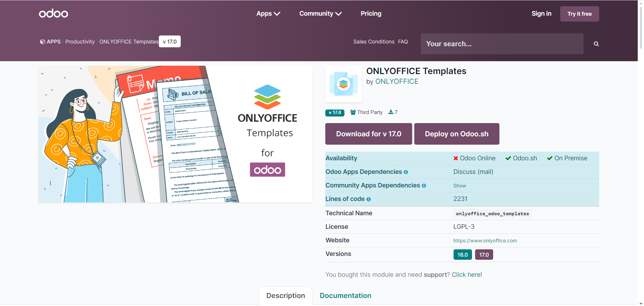Click info icon beside Community Apps Dependencies

click(424, 186)
